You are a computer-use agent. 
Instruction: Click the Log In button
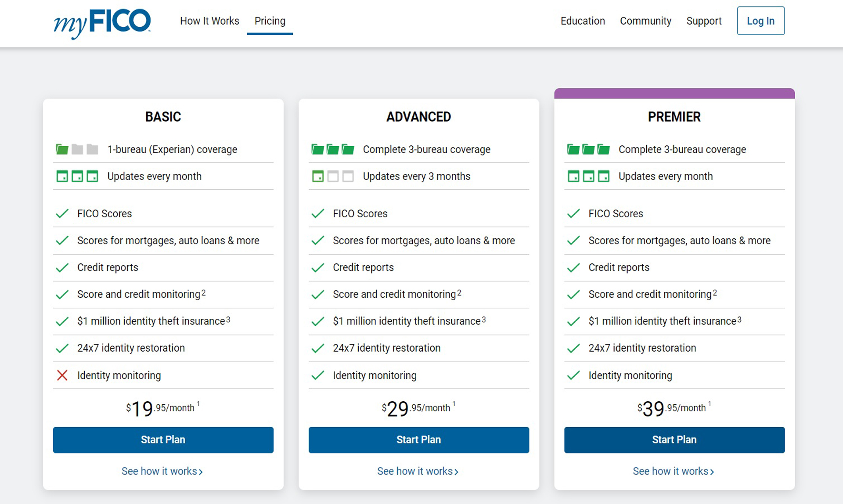pyautogui.click(x=761, y=21)
